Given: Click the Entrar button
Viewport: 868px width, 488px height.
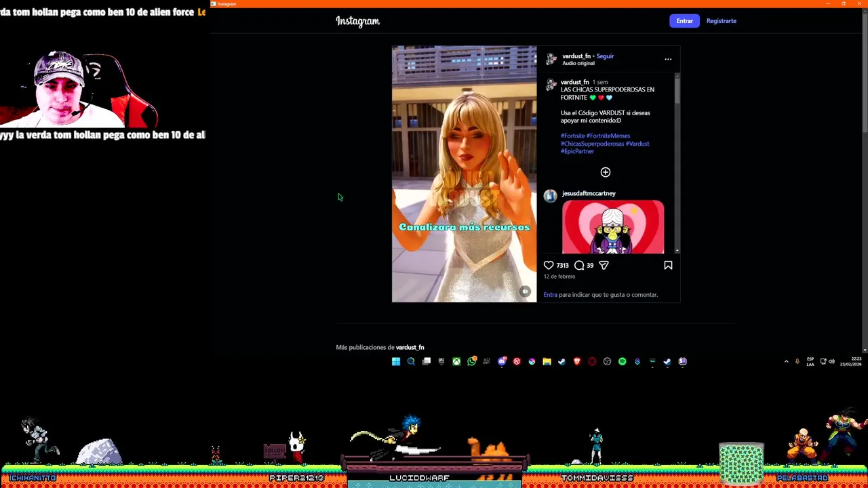Looking at the screenshot, I should click(x=684, y=21).
